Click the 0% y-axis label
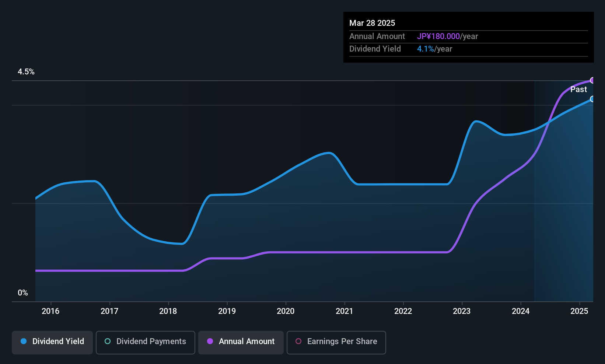 pyautogui.click(x=23, y=293)
